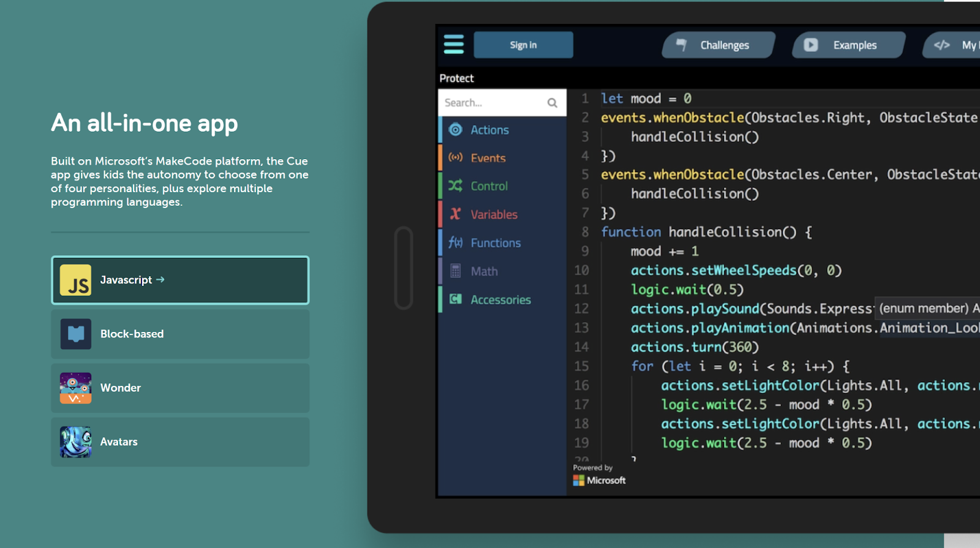This screenshot has height=548, width=980.
Task: Click the Block-based puzzle icon
Action: tap(75, 334)
